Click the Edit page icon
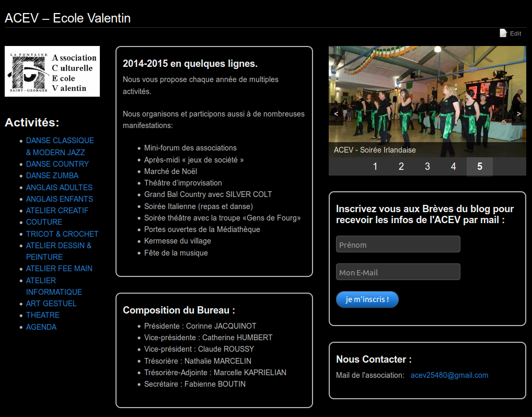532x417 pixels. click(503, 33)
